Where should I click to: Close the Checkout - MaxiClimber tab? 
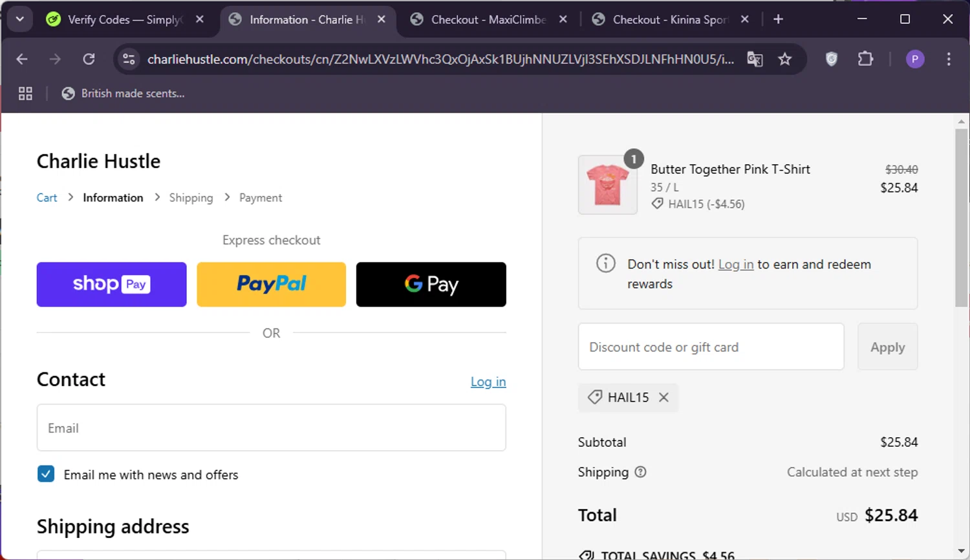(563, 19)
